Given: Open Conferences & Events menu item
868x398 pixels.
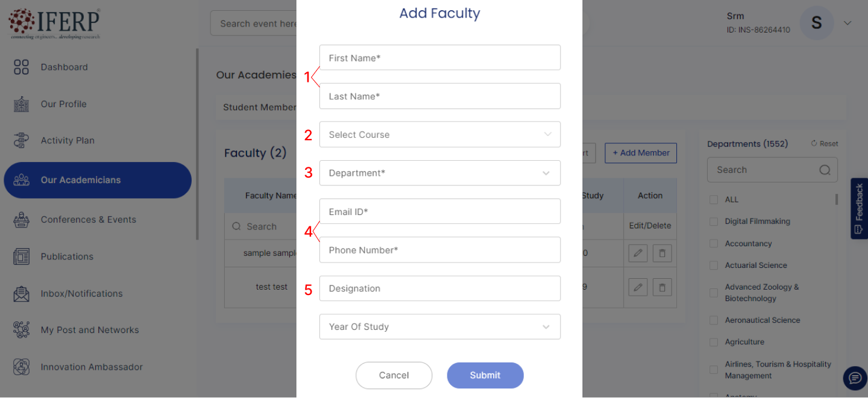Looking at the screenshot, I should click(x=88, y=220).
